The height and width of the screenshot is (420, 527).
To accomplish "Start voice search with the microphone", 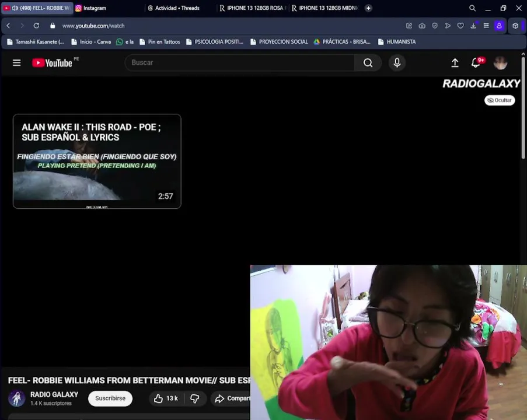I will point(397,63).
